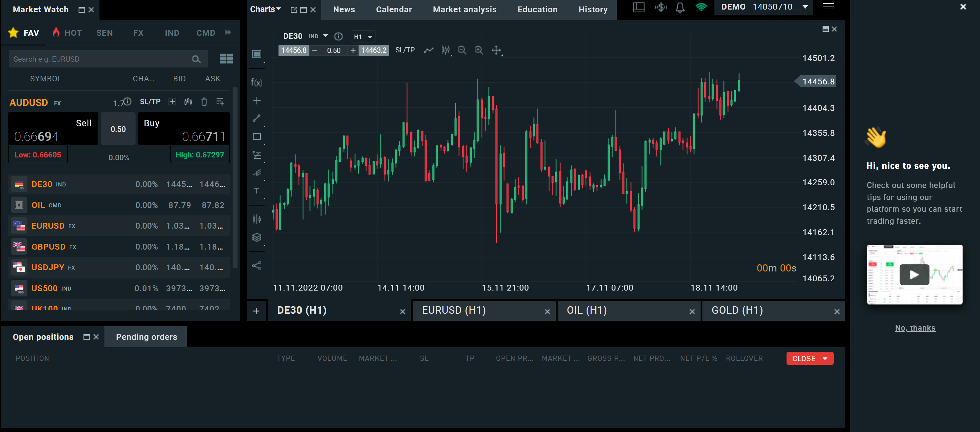Select the rectangle shape tool
980x432 pixels.
coord(257,137)
